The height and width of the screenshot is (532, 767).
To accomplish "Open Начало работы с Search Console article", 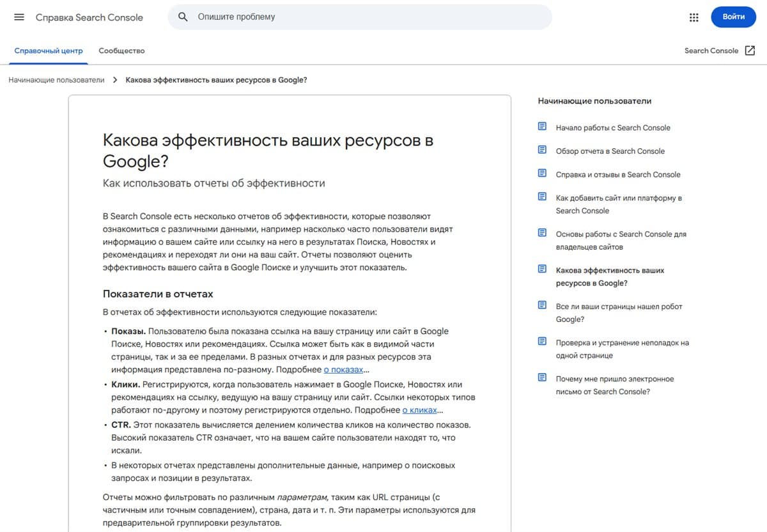I will [x=613, y=128].
